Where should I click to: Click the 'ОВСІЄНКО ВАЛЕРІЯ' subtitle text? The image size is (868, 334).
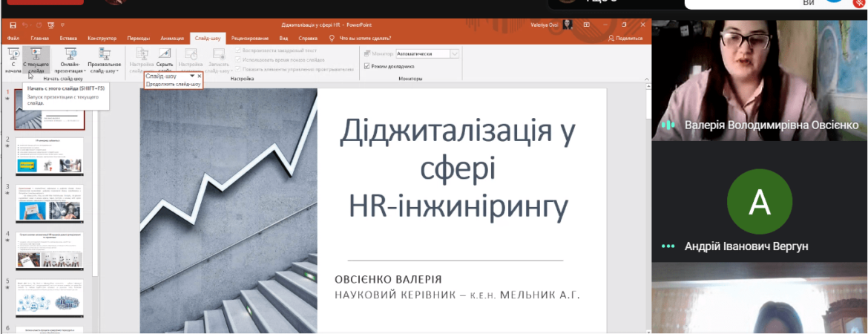389,279
